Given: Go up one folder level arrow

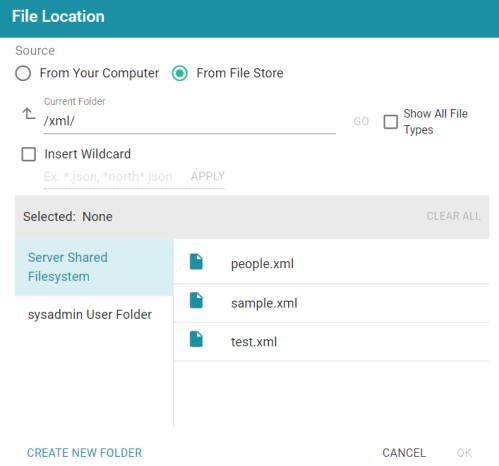Looking at the screenshot, I should 29,114.
